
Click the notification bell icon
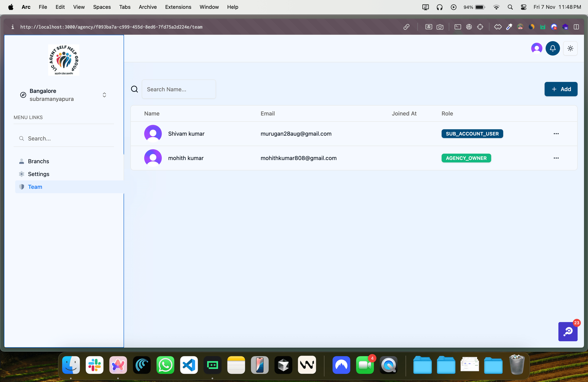pos(553,48)
